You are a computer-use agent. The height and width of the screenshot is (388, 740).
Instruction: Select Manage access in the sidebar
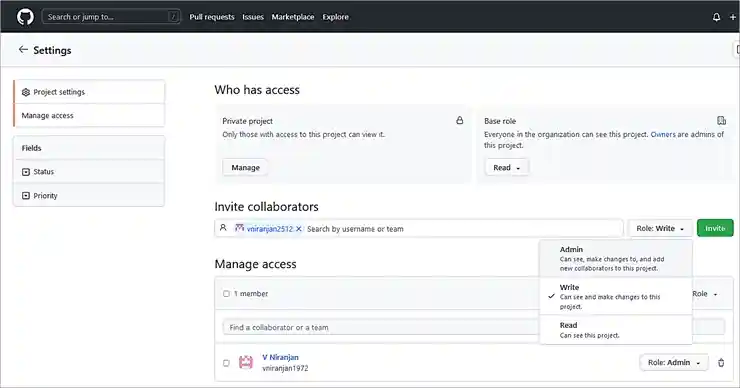[89, 116]
